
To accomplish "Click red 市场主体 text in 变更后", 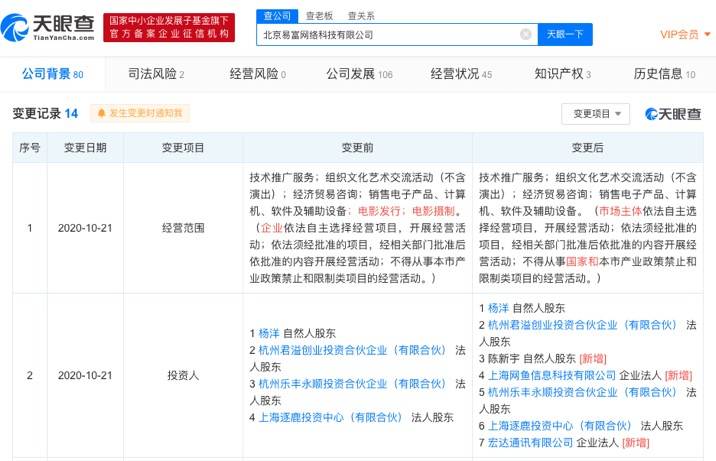I will [x=620, y=211].
